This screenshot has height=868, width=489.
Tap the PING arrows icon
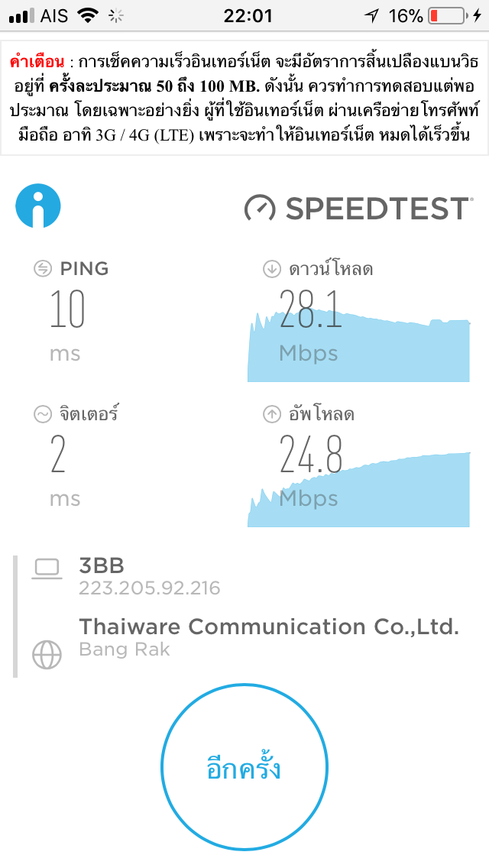[43, 269]
